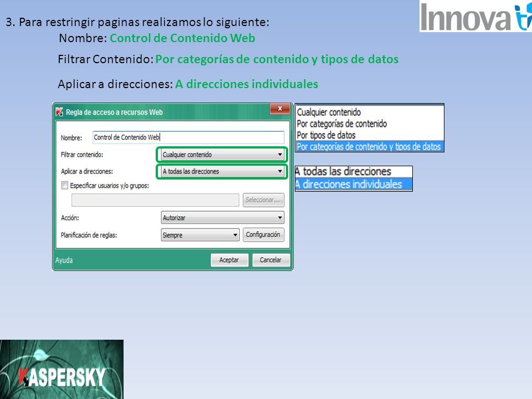
Task: Click the dialog title 'Regla de acceso a recursos Web'
Action: (114, 112)
